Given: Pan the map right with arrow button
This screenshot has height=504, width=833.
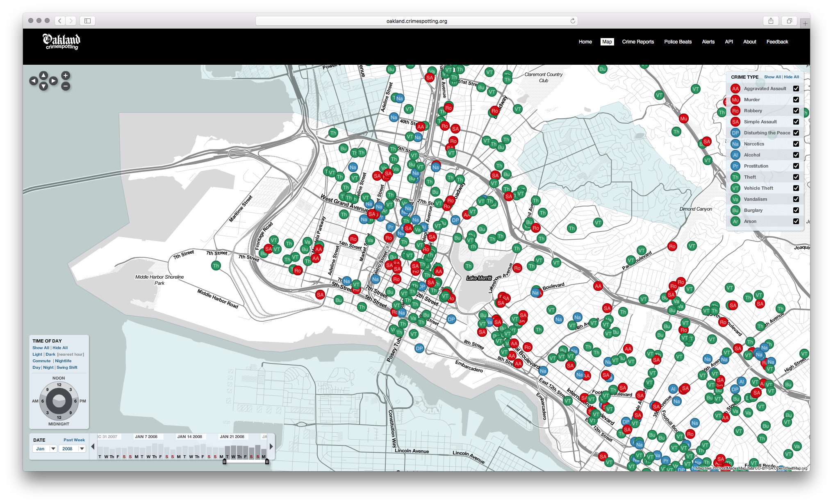Looking at the screenshot, I should [53, 81].
